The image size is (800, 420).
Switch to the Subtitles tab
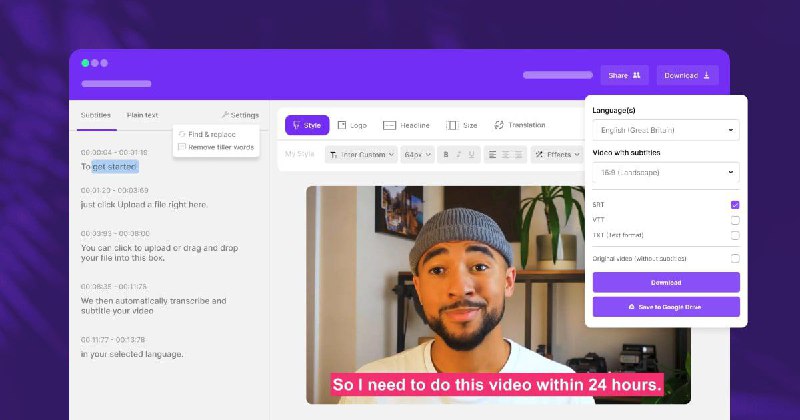[96, 115]
